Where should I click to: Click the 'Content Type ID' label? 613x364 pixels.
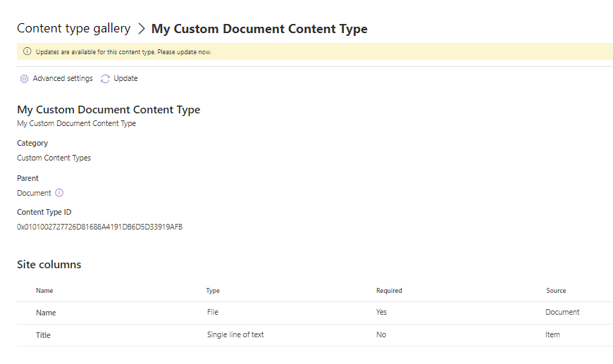point(44,212)
